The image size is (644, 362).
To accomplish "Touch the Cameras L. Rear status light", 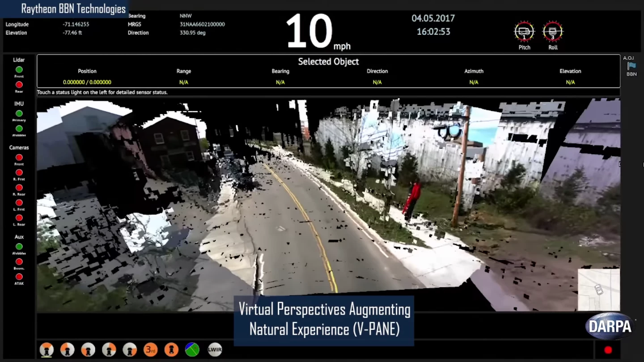I will pyautogui.click(x=19, y=218).
